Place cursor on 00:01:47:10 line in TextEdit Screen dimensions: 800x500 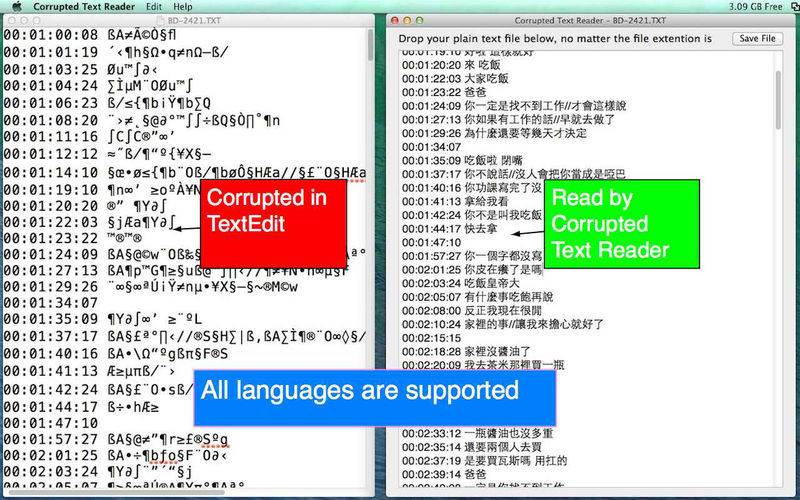click(x=50, y=422)
